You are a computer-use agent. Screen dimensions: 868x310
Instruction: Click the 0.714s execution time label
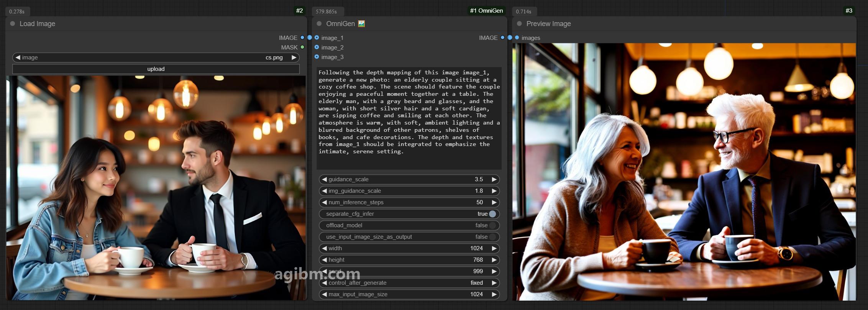[523, 11]
